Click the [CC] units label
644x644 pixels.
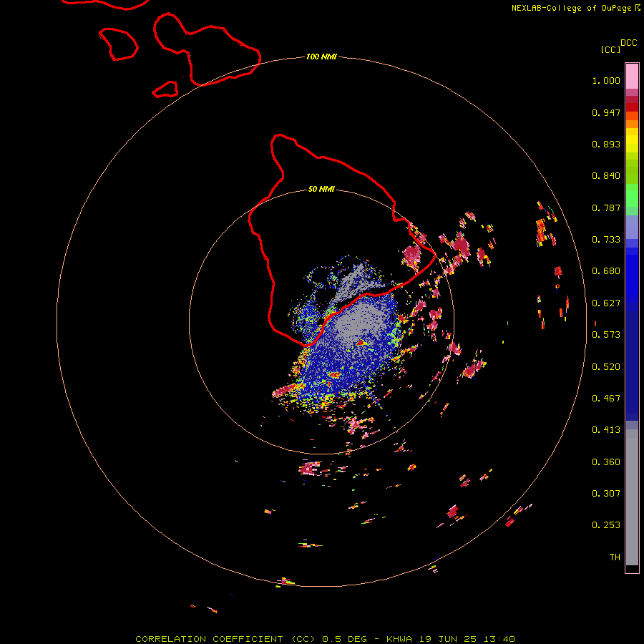610,49
